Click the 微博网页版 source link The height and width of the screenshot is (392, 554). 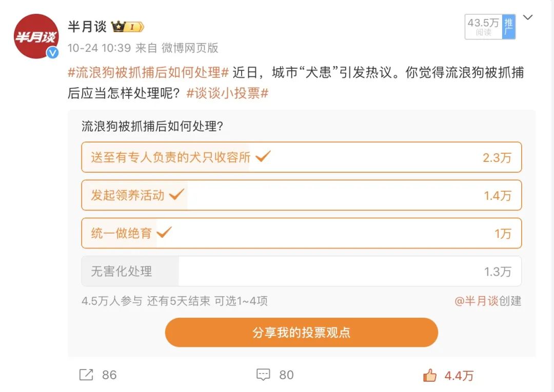190,48
